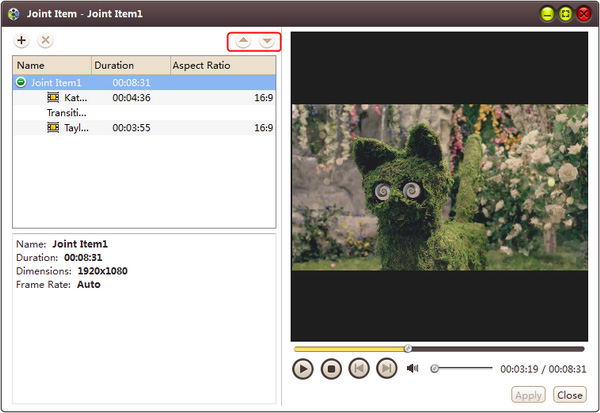Stop the video playback
Screen dimensions: 600x413
pyautogui.click(x=331, y=369)
